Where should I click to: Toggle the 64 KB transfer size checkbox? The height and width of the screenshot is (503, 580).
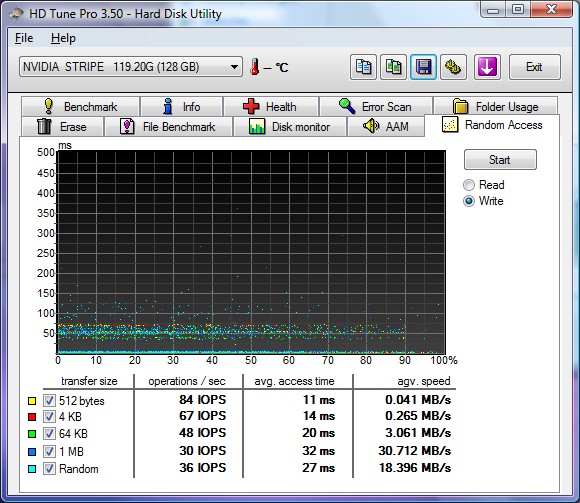pos(49,433)
